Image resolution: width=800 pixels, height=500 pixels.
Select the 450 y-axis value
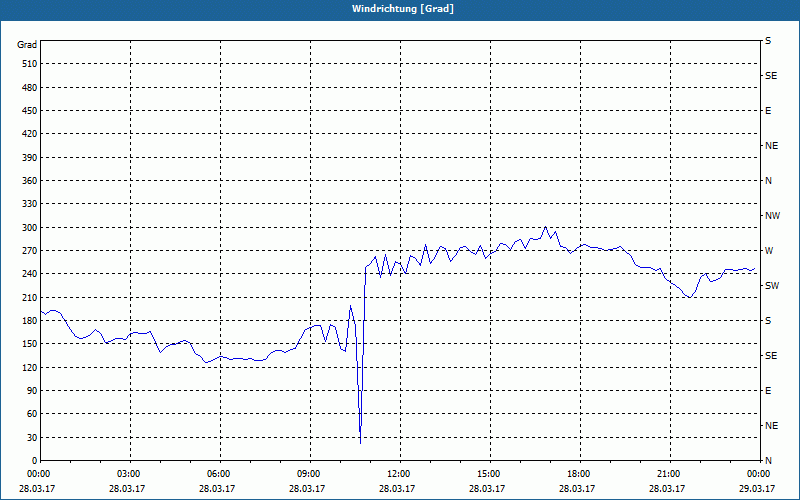(30, 111)
